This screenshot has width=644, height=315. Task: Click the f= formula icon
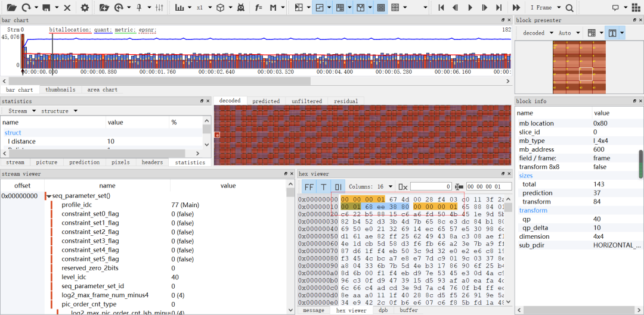(258, 8)
